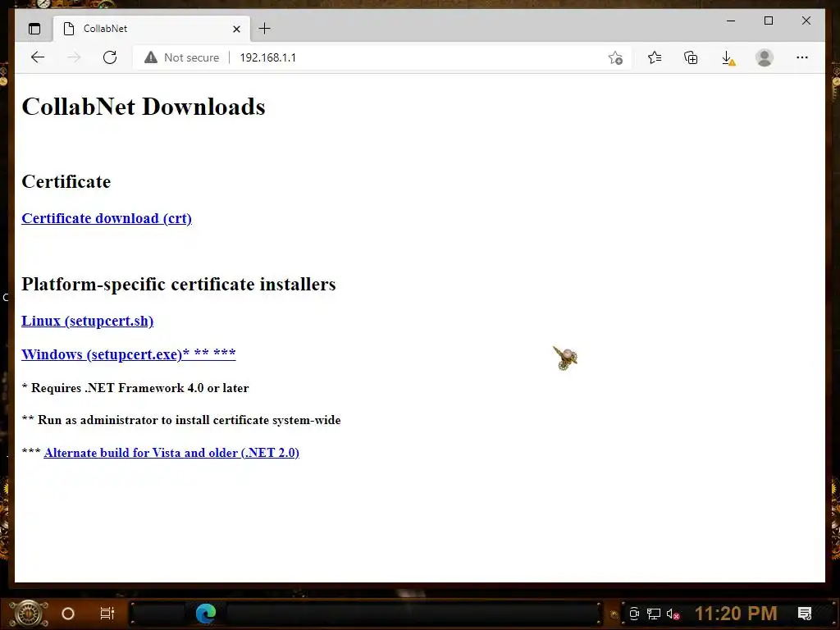Viewport: 840px width, 630px height.
Task: Go back to previous page
Action: [x=38, y=57]
